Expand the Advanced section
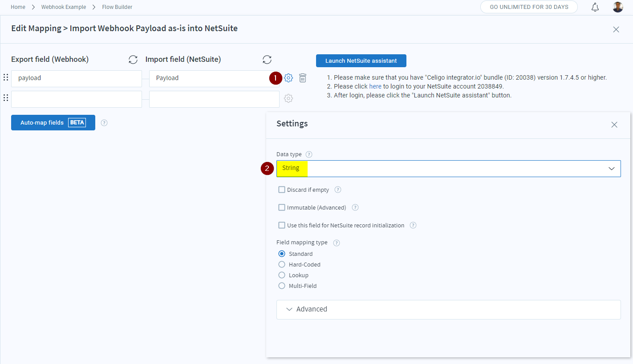Image resolution: width=633 pixels, height=364 pixels. [449, 309]
